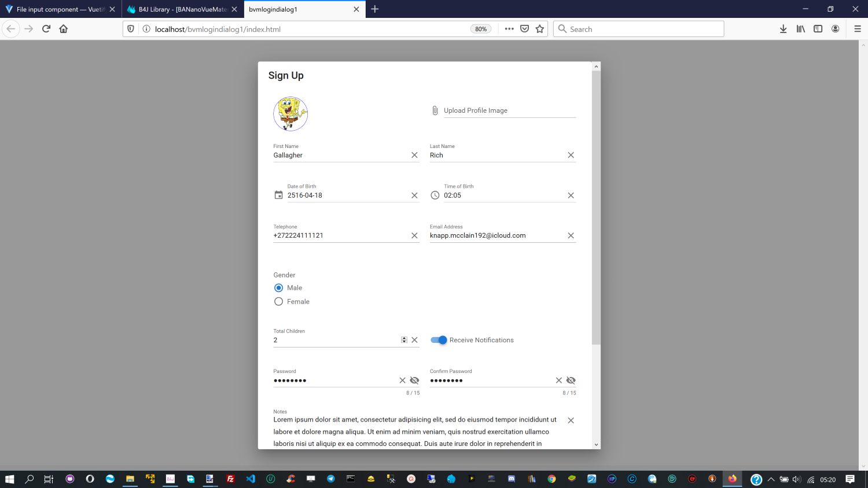Screen dimensions: 868x488
Task: Open the page actions ellipsis menu
Action: [x=509, y=29]
